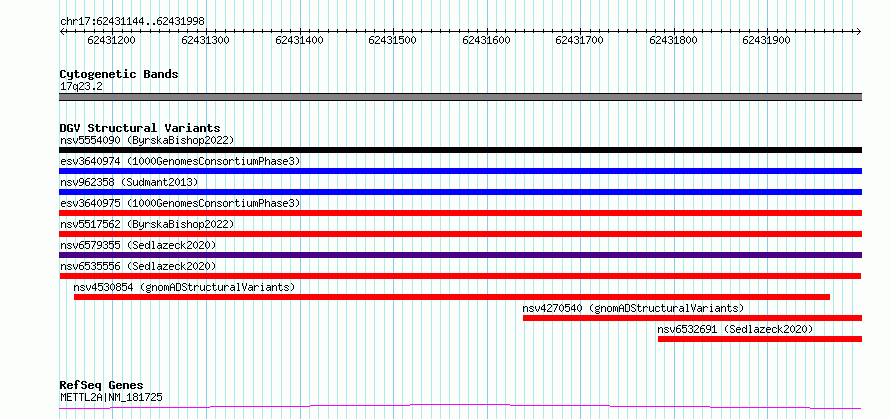Click the blue esv3640974 variant bar

point(460,171)
